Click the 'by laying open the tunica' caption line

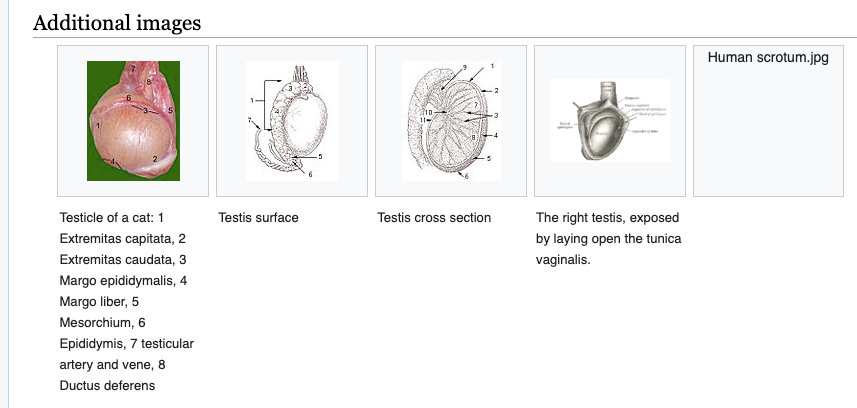tap(609, 239)
